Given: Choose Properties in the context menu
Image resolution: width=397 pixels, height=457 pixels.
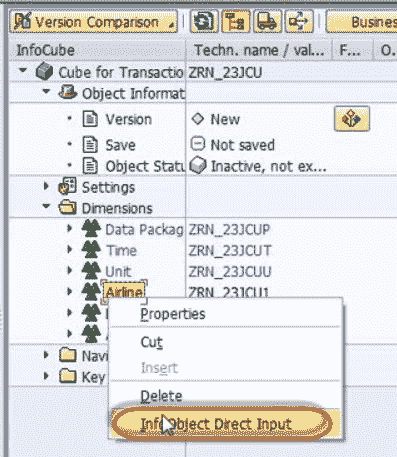Looking at the screenshot, I should [173, 314].
